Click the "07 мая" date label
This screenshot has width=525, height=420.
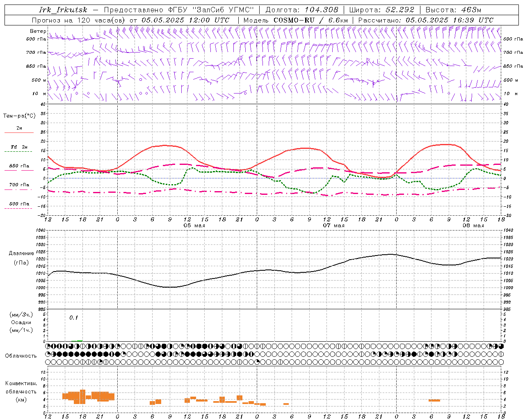pyautogui.click(x=334, y=226)
